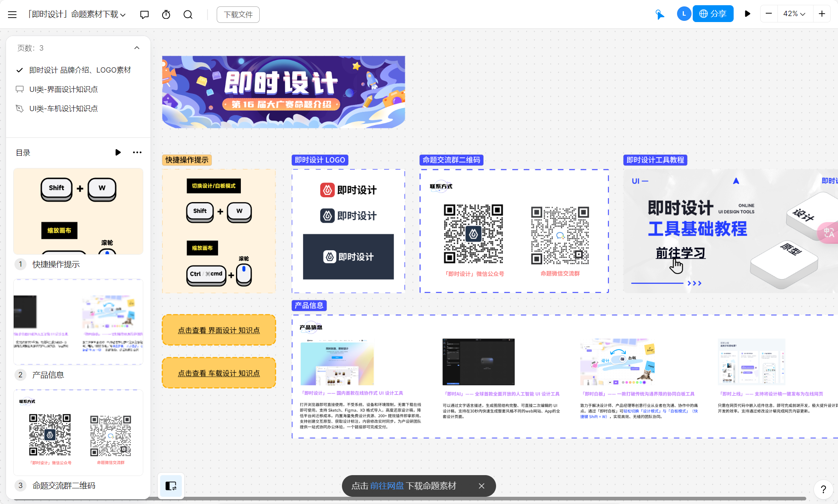Zoom out with the minus button
The height and width of the screenshot is (504, 838).
(x=769, y=14)
